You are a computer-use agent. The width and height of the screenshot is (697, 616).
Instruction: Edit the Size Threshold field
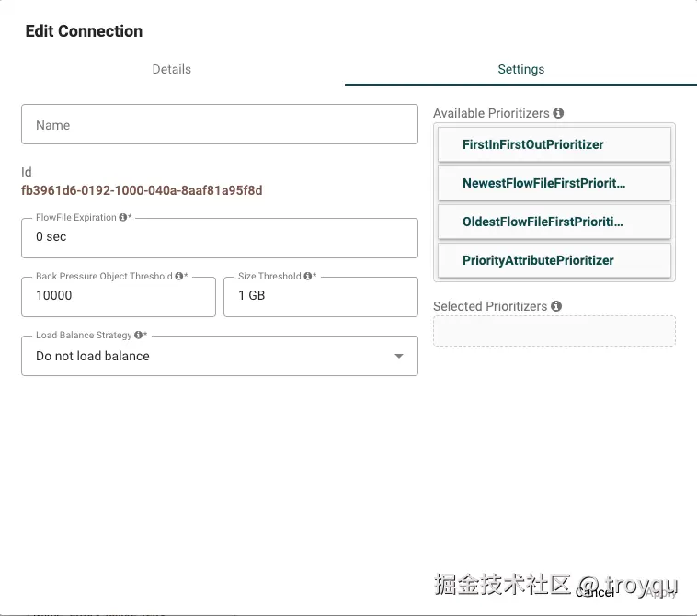point(321,296)
